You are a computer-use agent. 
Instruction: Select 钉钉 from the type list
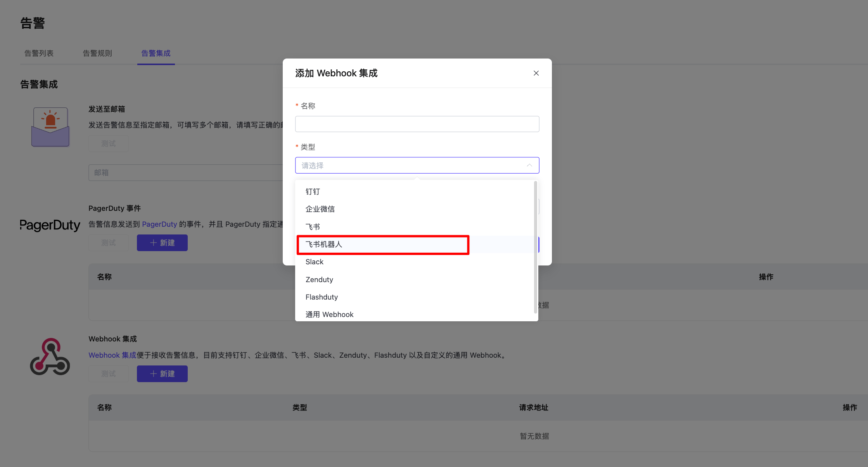414,191
